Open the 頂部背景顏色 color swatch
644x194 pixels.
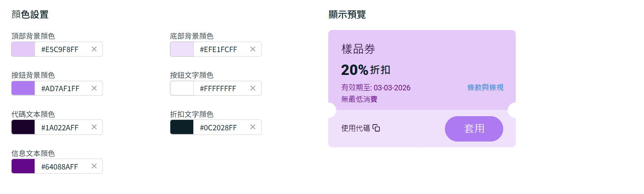point(23,49)
